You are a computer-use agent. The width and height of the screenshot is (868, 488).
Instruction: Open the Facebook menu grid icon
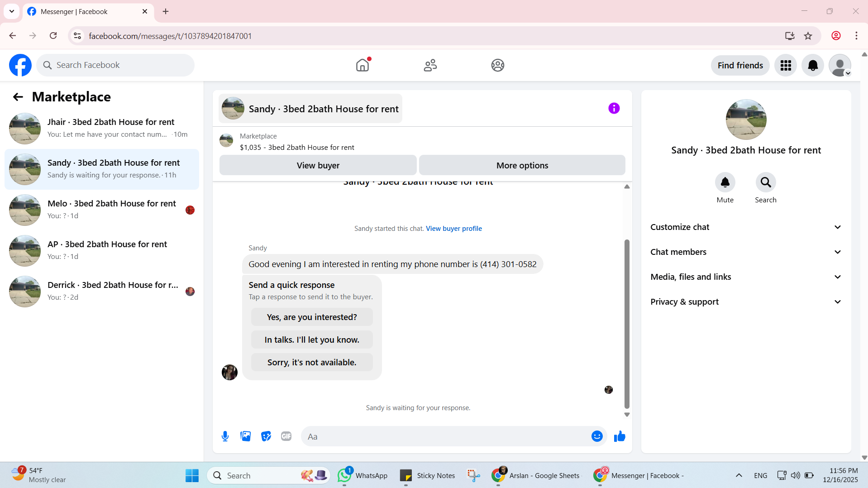786,66
